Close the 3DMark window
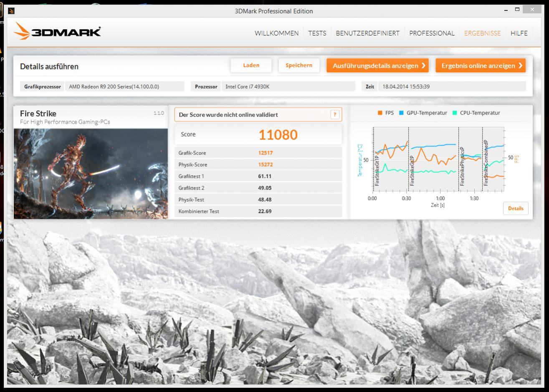The height and width of the screenshot is (392, 549). (531, 10)
